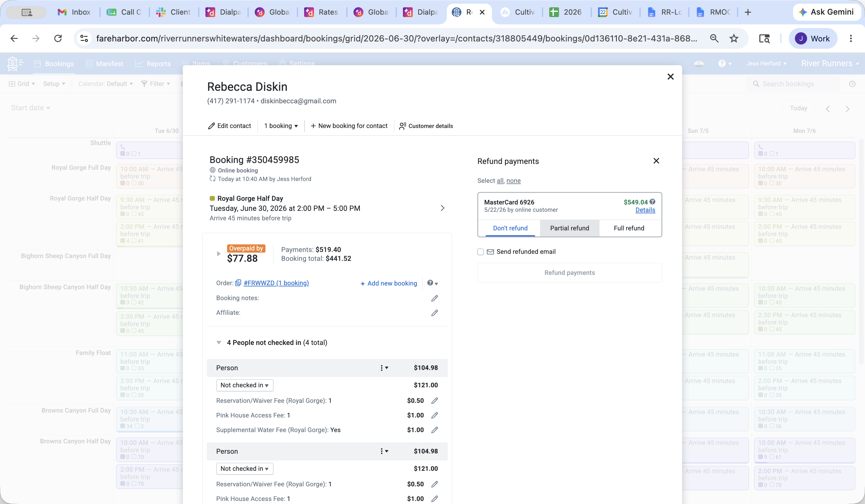
Task: Click the Today button
Action: click(x=799, y=108)
